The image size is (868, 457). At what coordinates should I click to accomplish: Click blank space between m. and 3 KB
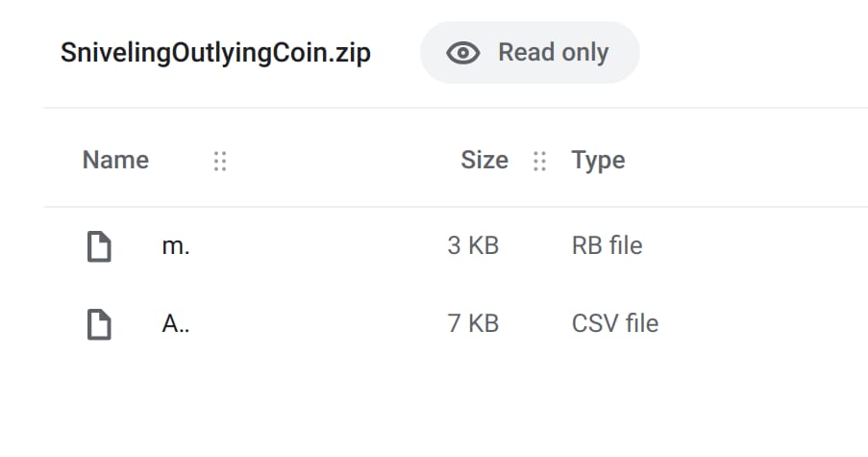point(318,246)
